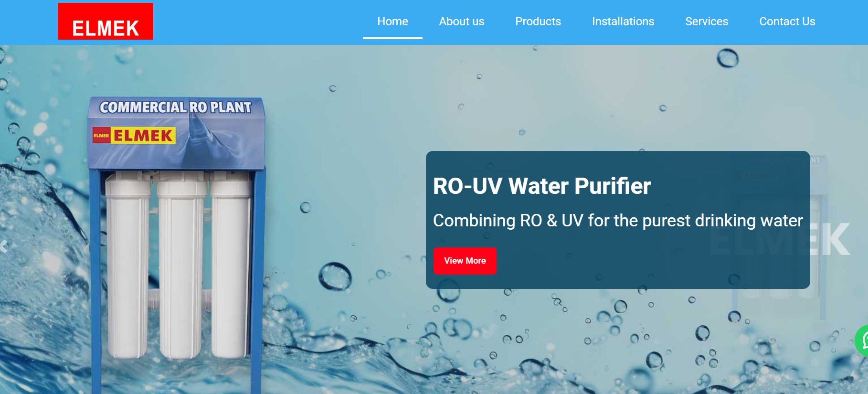
Task: Open the Services menu item
Action: point(707,21)
